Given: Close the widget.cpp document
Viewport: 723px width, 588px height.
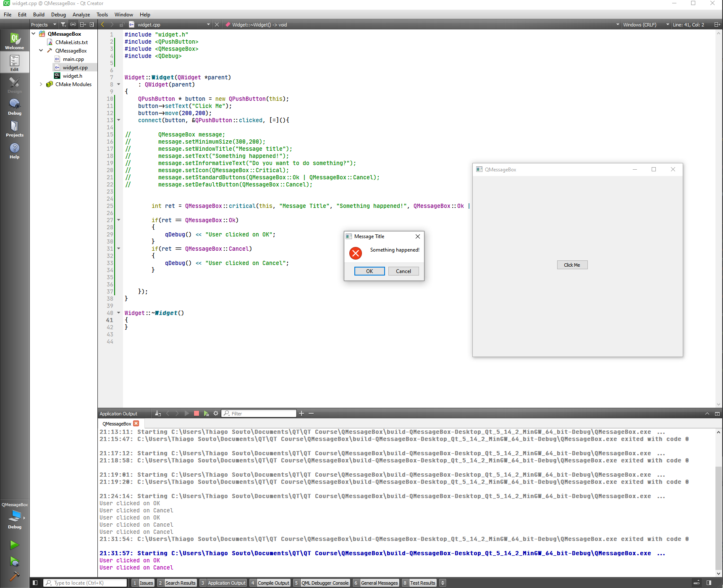Looking at the screenshot, I should pyautogui.click(x=217, y=25).
